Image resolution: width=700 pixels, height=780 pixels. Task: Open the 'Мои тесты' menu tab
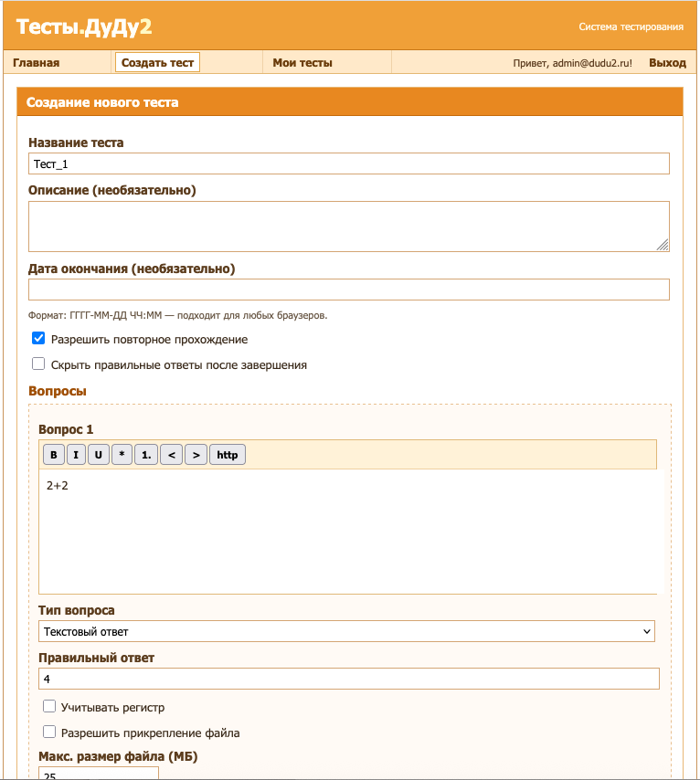302,63
